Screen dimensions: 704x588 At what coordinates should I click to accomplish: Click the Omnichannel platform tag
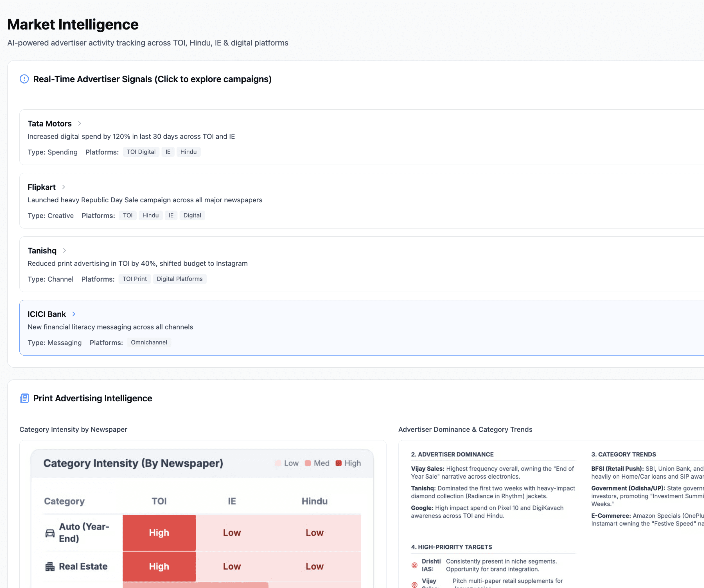tap(149, 342)
